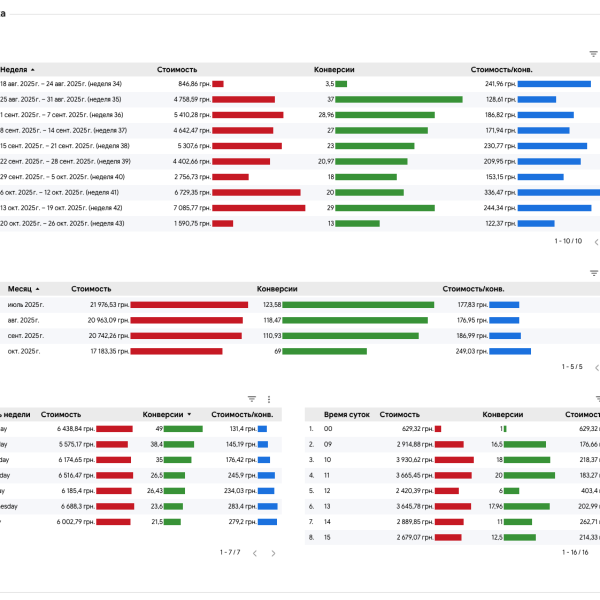The height and width of the screenshot is (600, 600).
Task: Open filter icon above the monthly table
Action: [x=592, y=272]
